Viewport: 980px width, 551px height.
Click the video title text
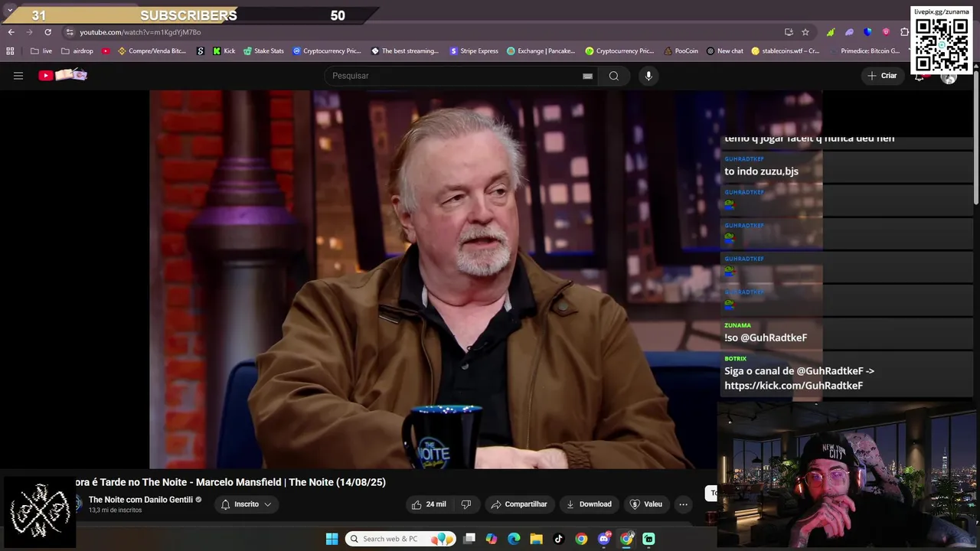coord(230,482)
